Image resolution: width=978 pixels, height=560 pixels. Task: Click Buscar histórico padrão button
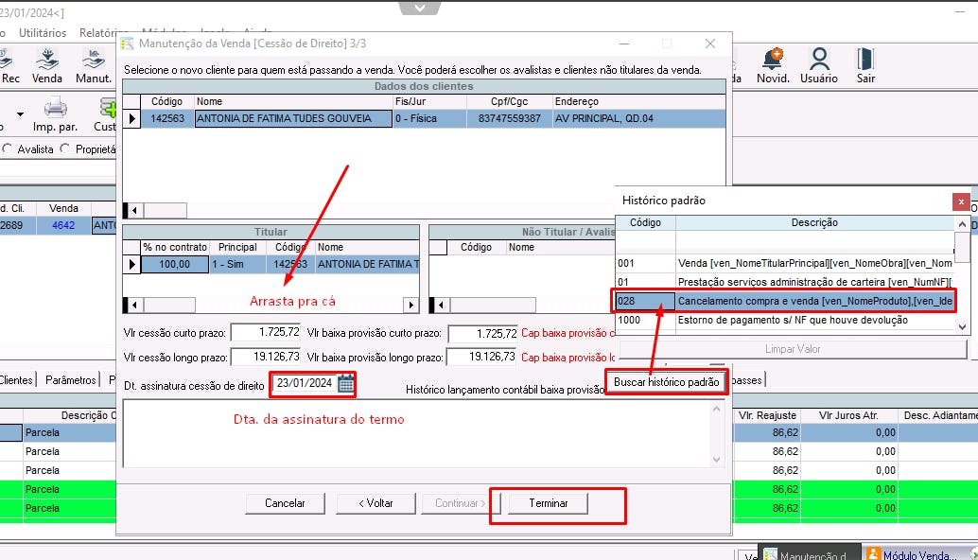[x=666, y=381]
